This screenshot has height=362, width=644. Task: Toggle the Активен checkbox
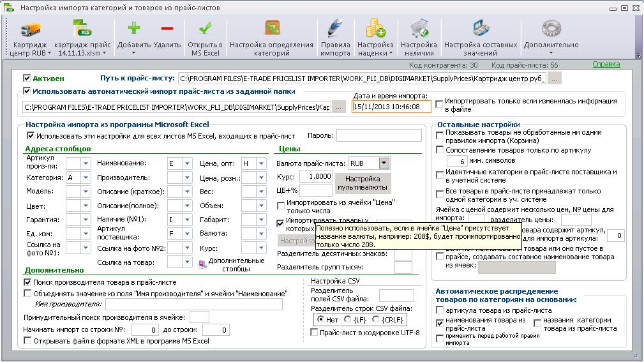point(27,78)
